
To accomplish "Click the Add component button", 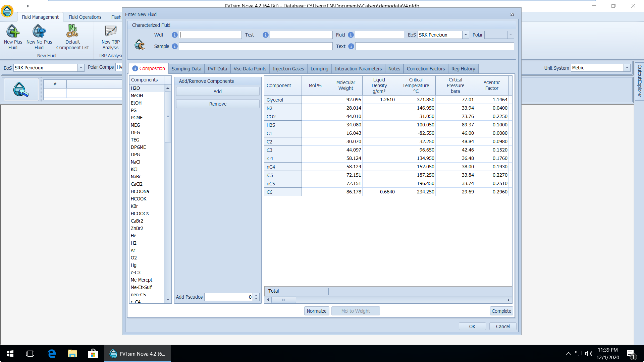I will (x=218, y=92).
